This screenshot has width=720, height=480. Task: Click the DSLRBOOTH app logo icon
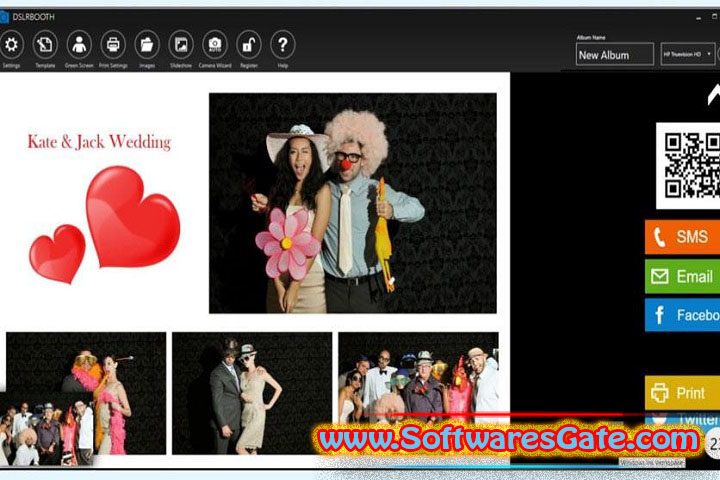click(4, 17)
